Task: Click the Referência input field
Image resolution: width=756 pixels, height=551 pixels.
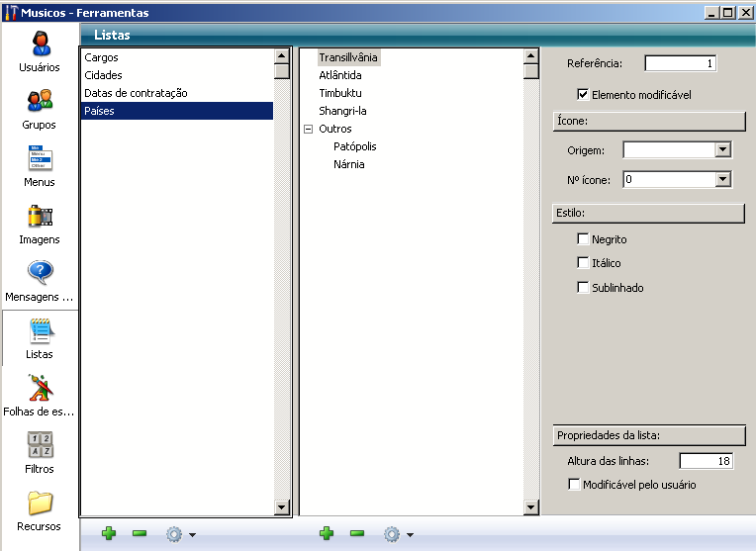Action: click(x=680, y=64)
